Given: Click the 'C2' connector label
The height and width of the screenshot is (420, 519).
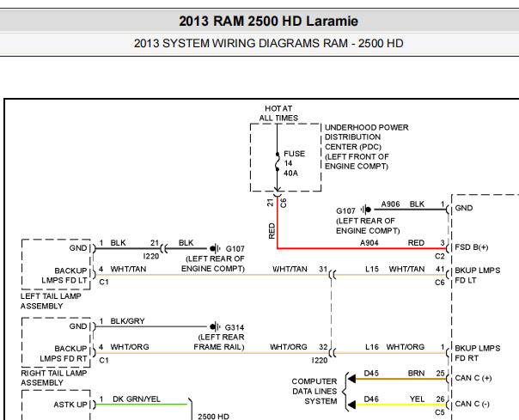Looking at the screenshot, I should [x=440, y=257].
